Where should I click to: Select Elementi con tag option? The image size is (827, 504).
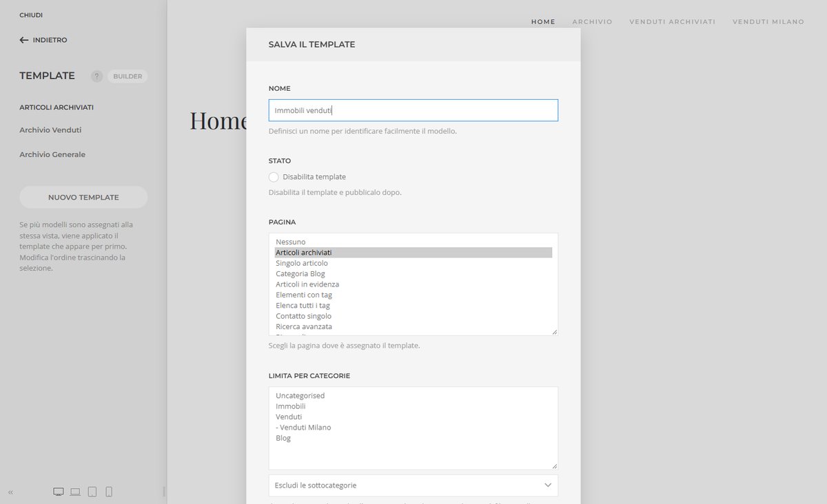[413, 295]
